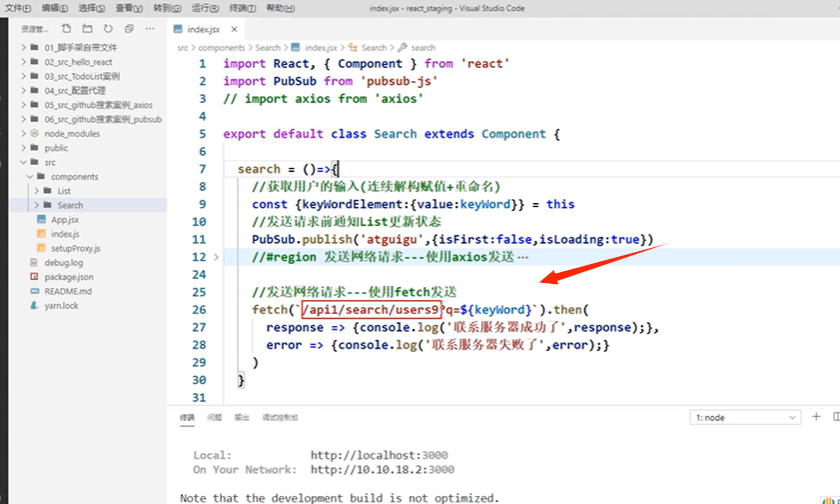Click the debug.log file icon
Viewport: 840px width, 504px height.
(35, 262)
